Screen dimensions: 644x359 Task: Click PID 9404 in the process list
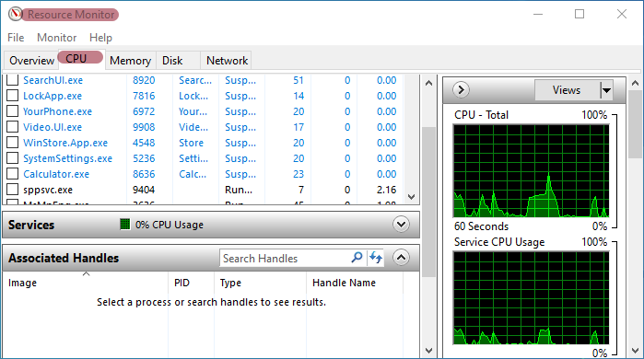(144, 190)
